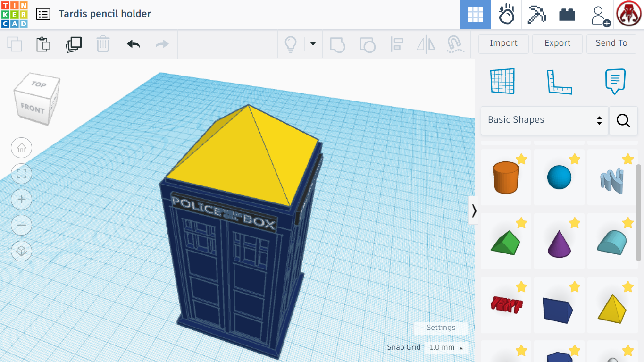Switch to 3D design grid view
Screen dimensions: 644x362
(x=476, y=15)
